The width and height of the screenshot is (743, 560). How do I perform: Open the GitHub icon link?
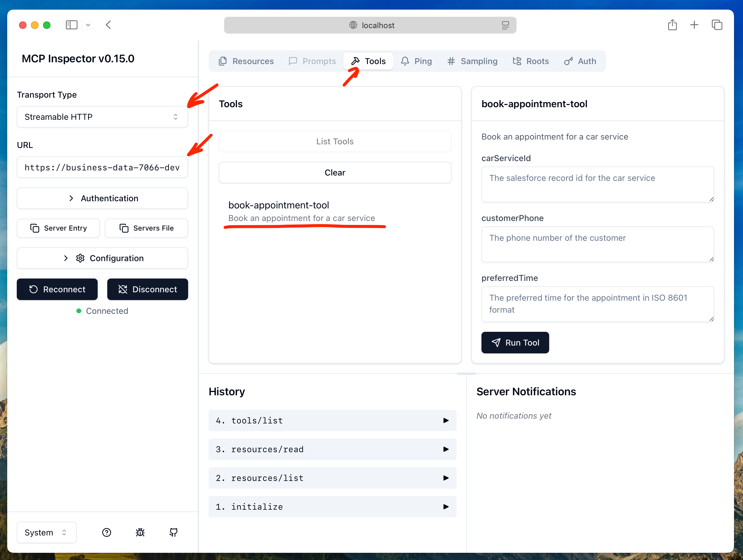[173, 532]
